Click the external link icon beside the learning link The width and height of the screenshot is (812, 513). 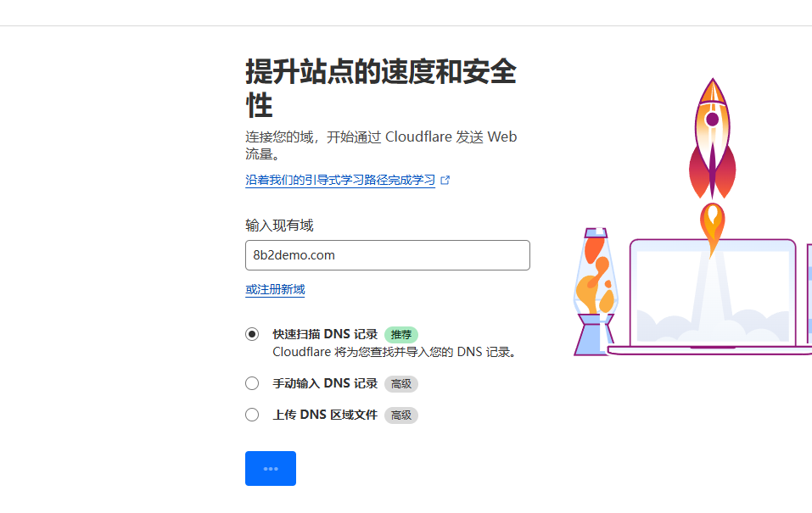[x=445, y=179]
